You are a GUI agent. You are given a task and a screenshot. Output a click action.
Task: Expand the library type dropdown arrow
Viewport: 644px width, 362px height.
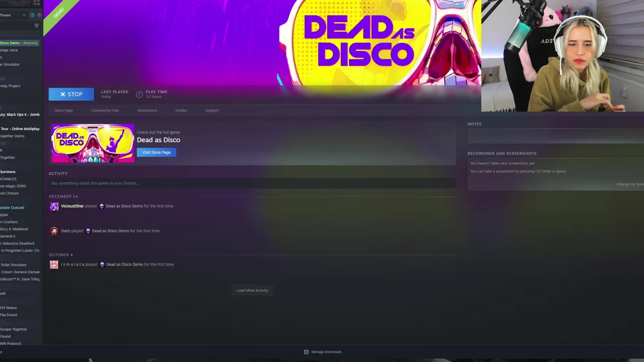(24, 15)
